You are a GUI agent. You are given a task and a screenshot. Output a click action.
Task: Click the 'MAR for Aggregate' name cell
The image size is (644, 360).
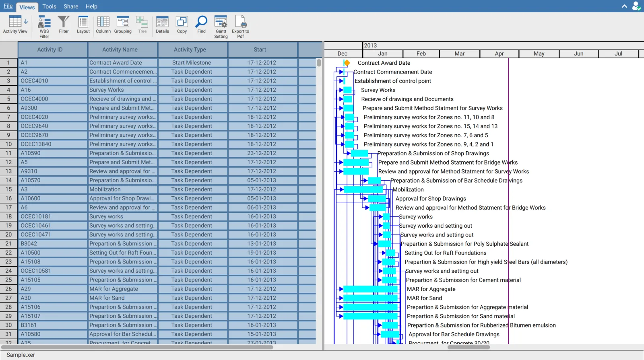[123, 289]
